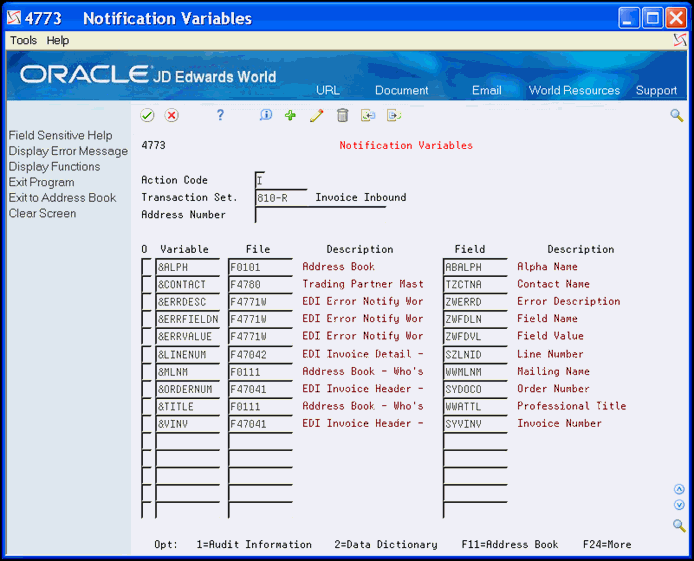694x561 pixels.
Task: Click option field for &ALPH row
Action: click(x=147, y=267)
